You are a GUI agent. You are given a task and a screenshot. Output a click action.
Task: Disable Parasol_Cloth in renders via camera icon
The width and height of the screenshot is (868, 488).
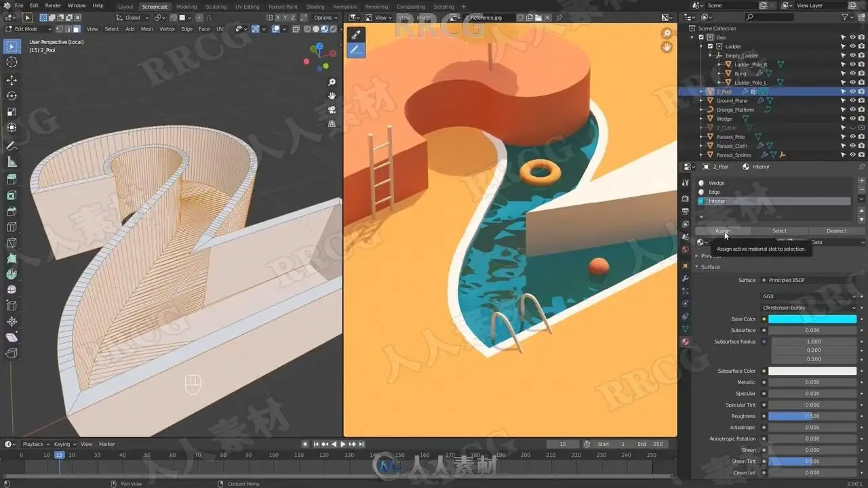click(x=861, y=146)
